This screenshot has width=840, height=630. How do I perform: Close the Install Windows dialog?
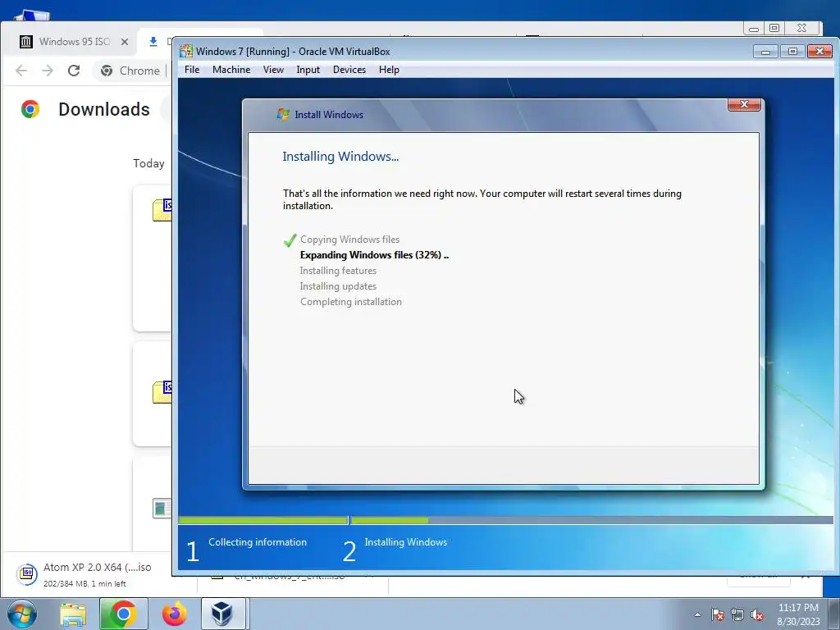click(x=744, y=104)
